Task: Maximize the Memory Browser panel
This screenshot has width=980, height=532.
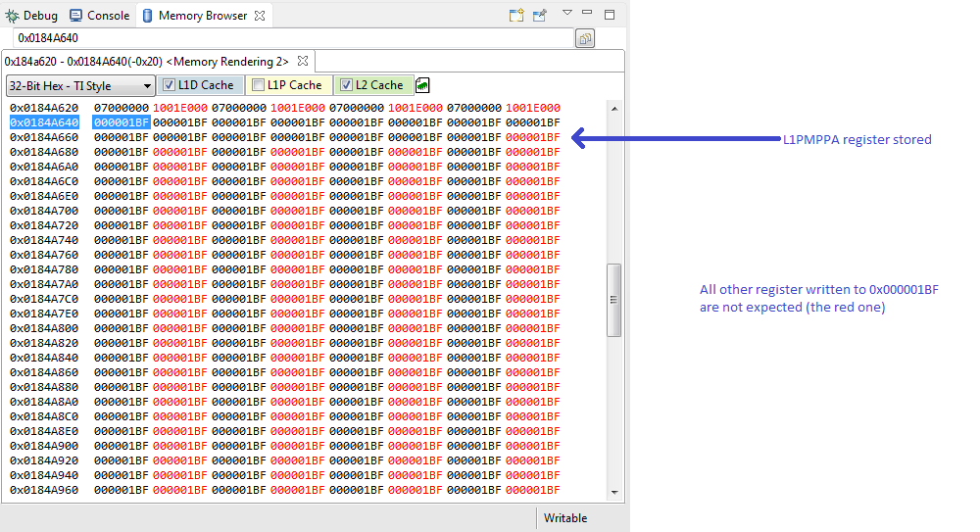Action: point(610,15)
